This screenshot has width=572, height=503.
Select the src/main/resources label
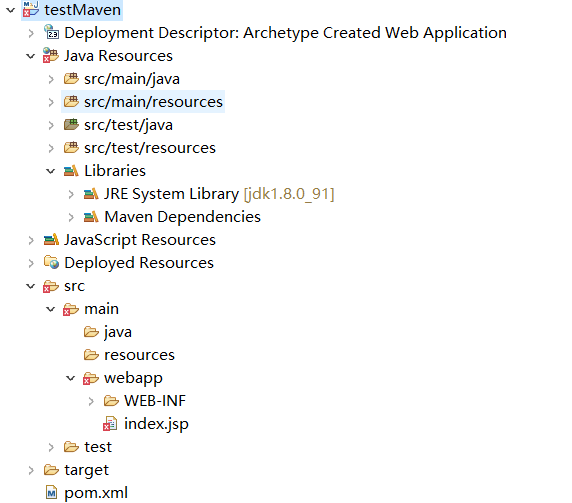(153, 102)
